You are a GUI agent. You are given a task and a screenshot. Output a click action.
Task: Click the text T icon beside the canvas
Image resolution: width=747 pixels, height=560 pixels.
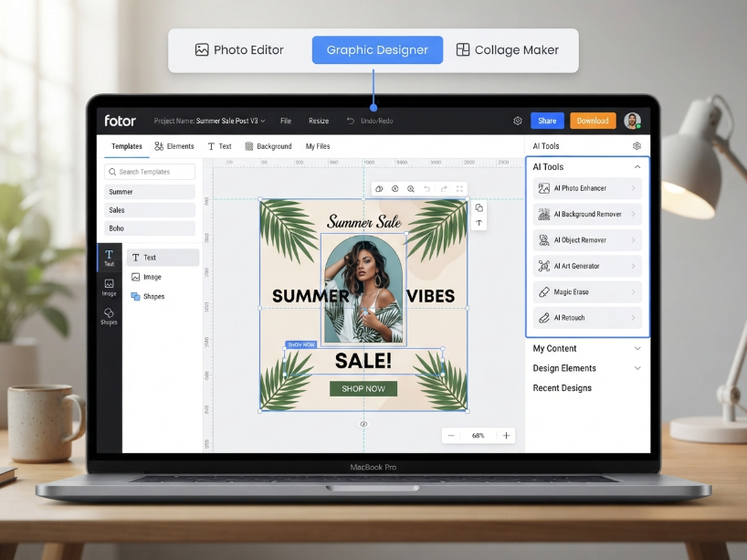point(479,223)
